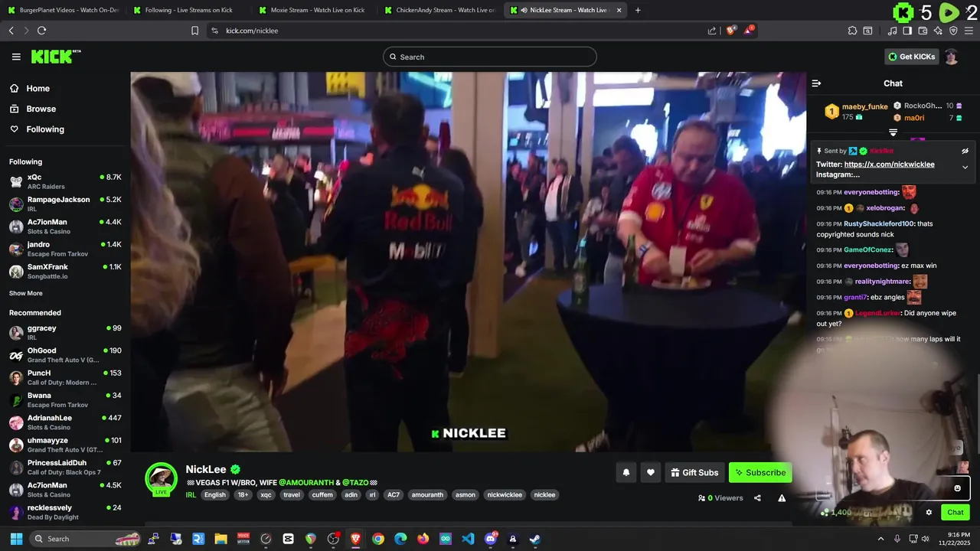Viewport: 980px width, 551px height.
Task: Follow NickLee with heart button
Action: point(651,473)
